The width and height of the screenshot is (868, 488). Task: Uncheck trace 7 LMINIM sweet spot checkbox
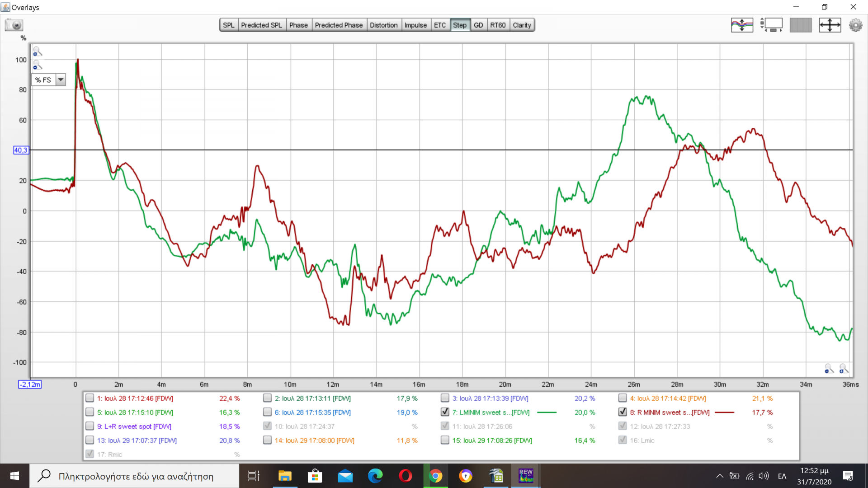pos(445,412)
